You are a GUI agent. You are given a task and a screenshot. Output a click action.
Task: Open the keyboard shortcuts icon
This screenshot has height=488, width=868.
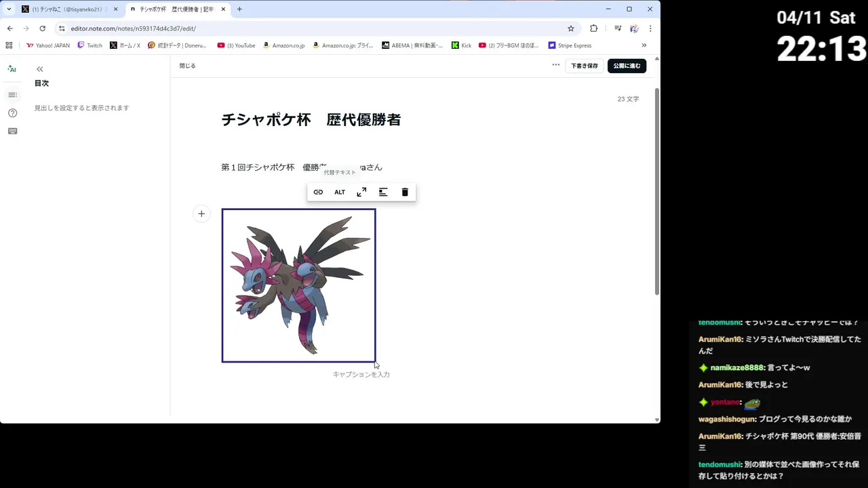pyautogui.click(x=12, y=131)
